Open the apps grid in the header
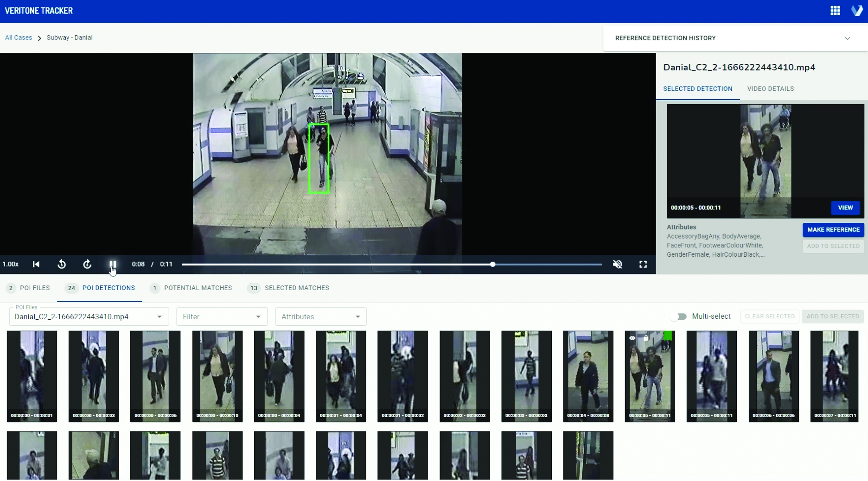 coord(835,10)
